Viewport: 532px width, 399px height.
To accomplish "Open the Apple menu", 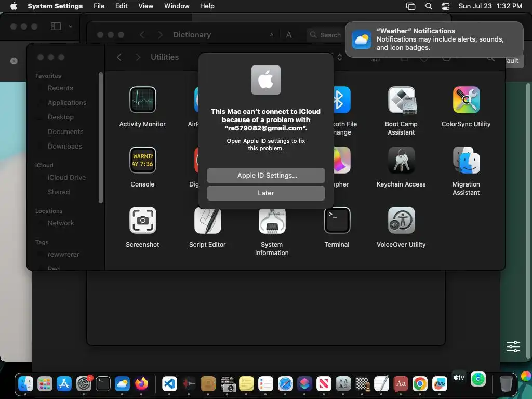I will click(x=14, y=6).
